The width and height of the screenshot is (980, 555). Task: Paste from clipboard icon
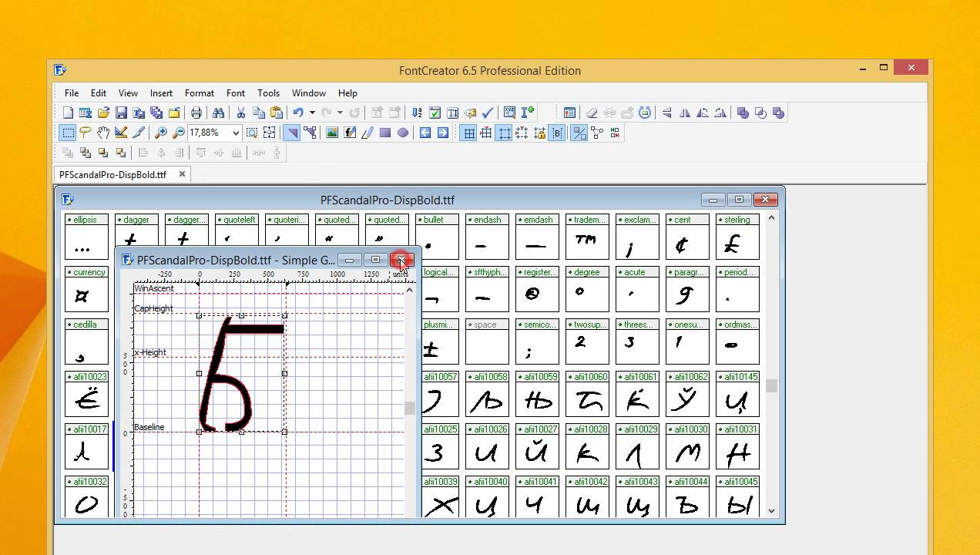click(x=277, y=113)
